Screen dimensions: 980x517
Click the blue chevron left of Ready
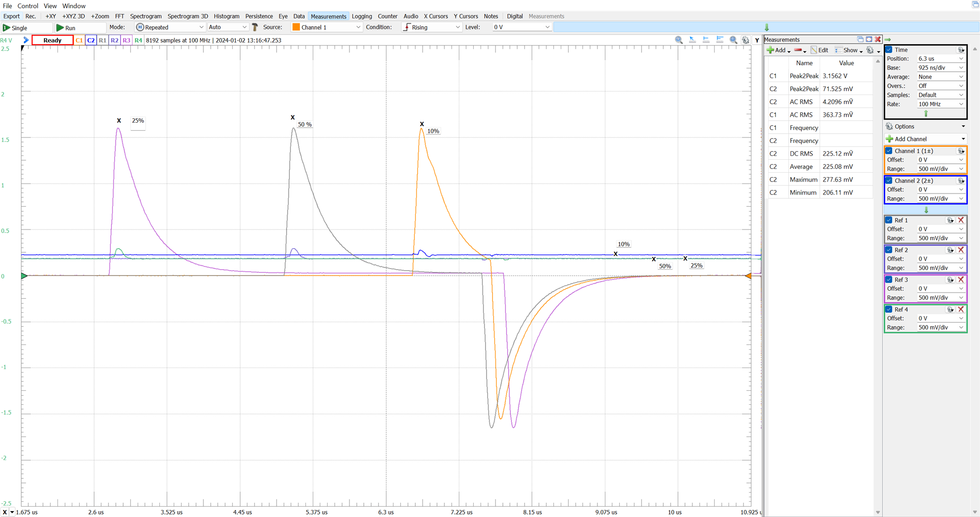tap(26, 40)
